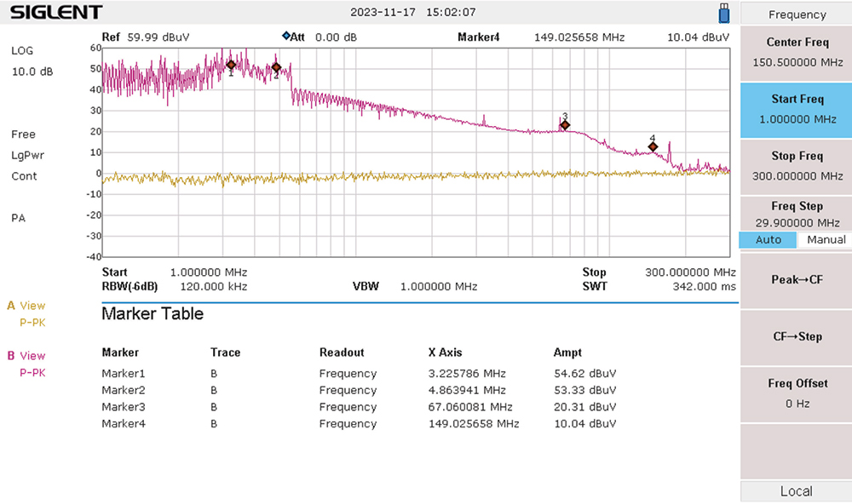Image resolution: width=852 pixels, height=504 pixels.
Task: Open the Freq Offset setting
Action: [796, 392]
